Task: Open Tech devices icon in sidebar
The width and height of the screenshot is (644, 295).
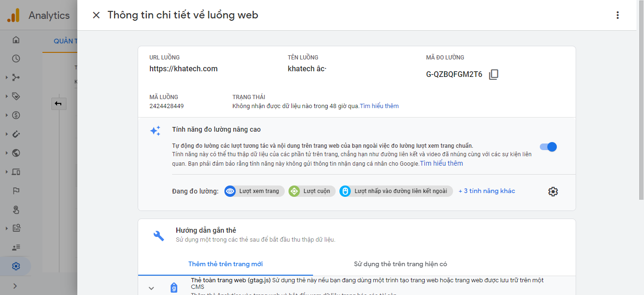Action: (x=16, y=172)
